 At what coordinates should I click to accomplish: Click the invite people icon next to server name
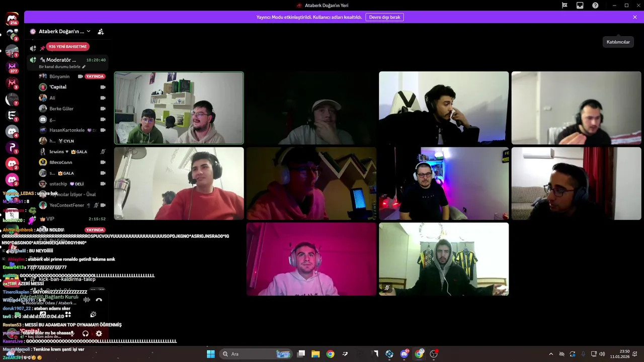[x=101, y=31]
